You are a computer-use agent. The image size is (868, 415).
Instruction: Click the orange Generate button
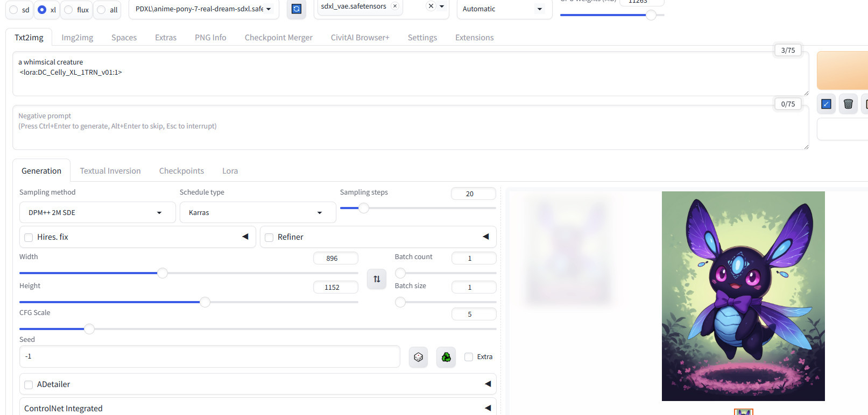coord(842,70)
